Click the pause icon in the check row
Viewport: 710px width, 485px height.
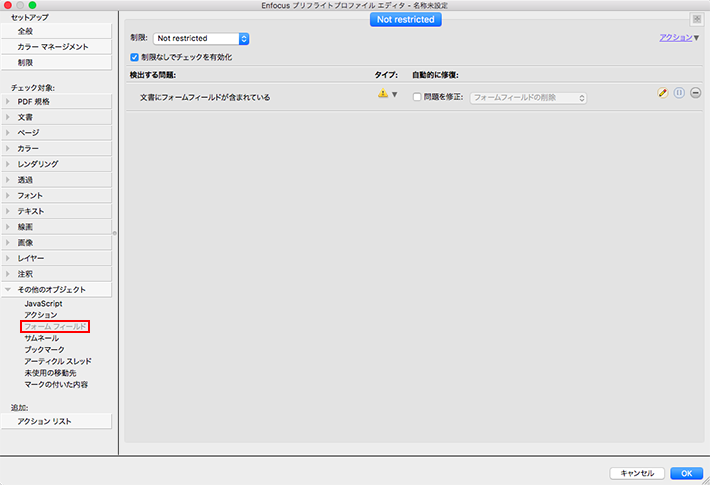coord(679,93)
